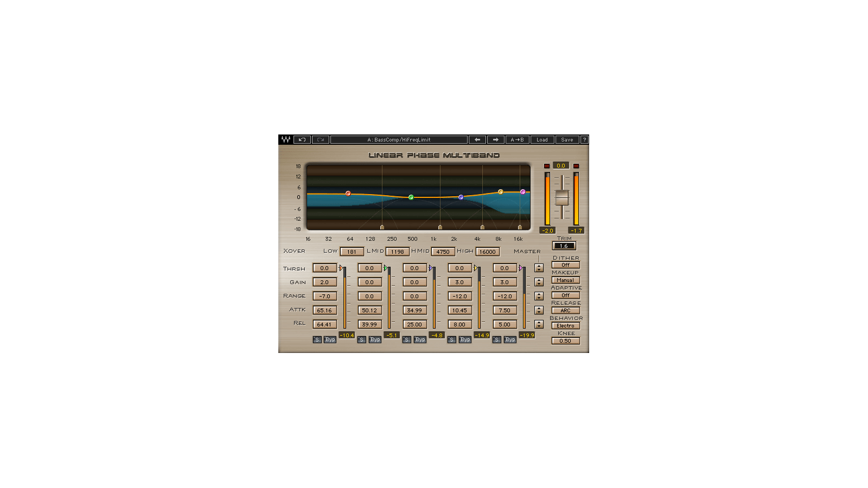Click the orange threshold arrow of band 1
This screenshot has height=488, width=868.
point(341,268)
